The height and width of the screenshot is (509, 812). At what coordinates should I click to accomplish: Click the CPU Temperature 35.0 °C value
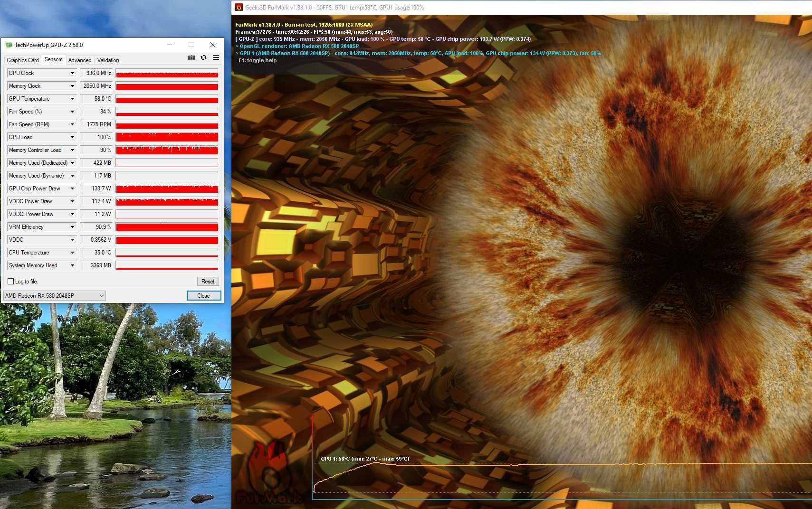click(96, 253)
